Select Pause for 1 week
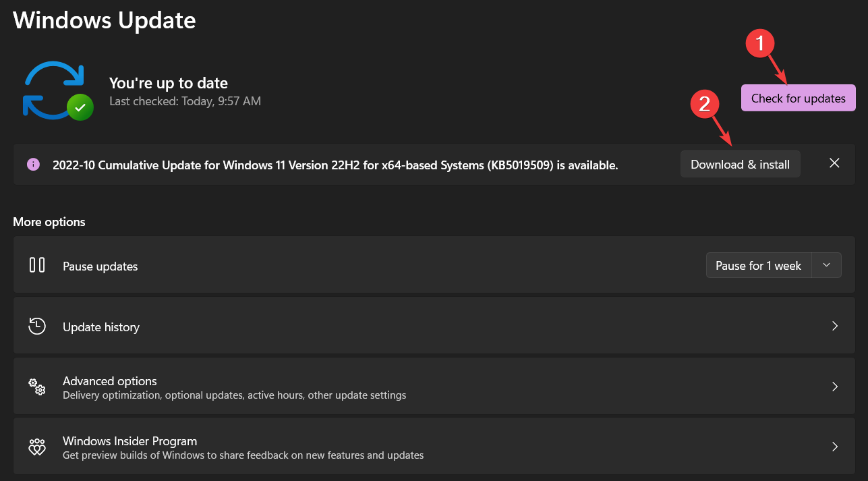The width and height of the screenshot is (868, 481). click(x=758, y=265)
